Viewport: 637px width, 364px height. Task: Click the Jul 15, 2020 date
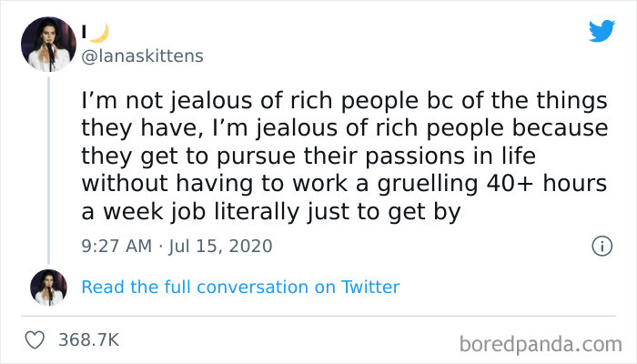(x=219, y=246)
